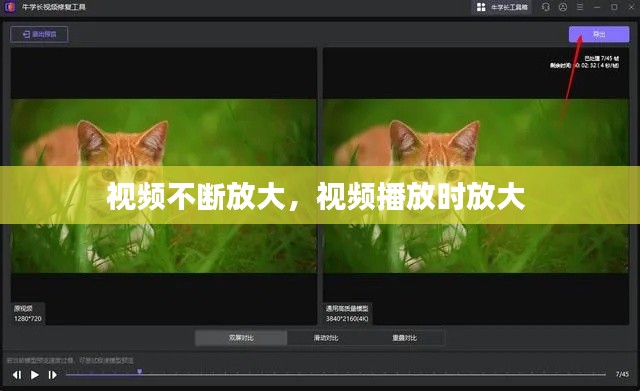
Task: Click the app logo in the title bar
Action: (x=9, y=7)
